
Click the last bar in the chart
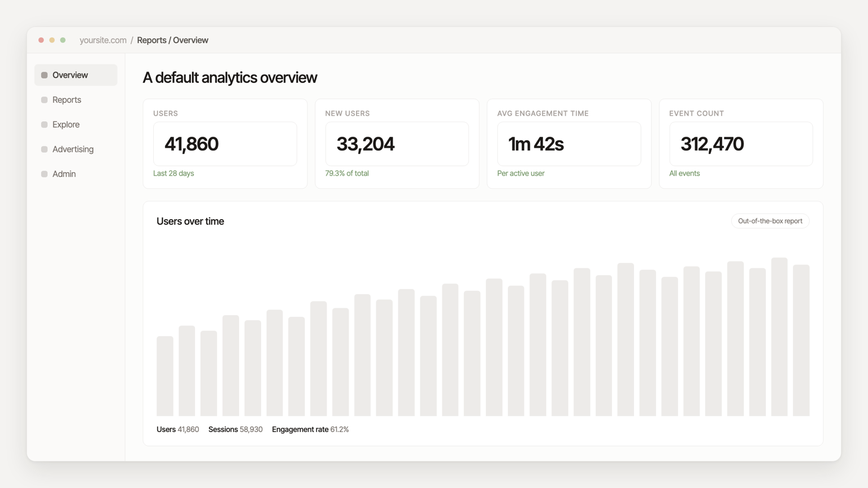point(801,341)
